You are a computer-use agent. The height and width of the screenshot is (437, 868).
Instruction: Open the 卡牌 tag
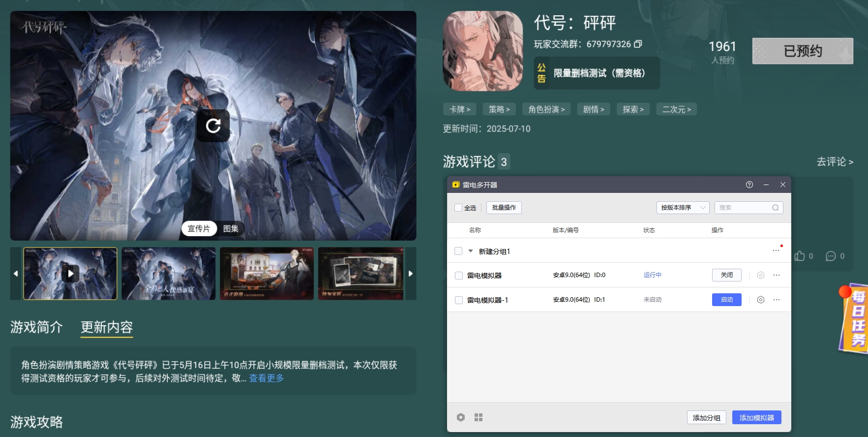[460, 109]
